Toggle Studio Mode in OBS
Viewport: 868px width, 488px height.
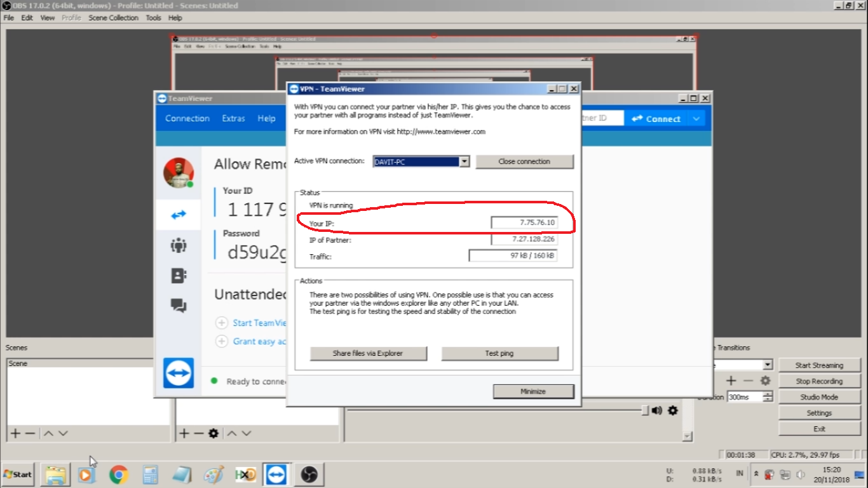click(819, 397)
